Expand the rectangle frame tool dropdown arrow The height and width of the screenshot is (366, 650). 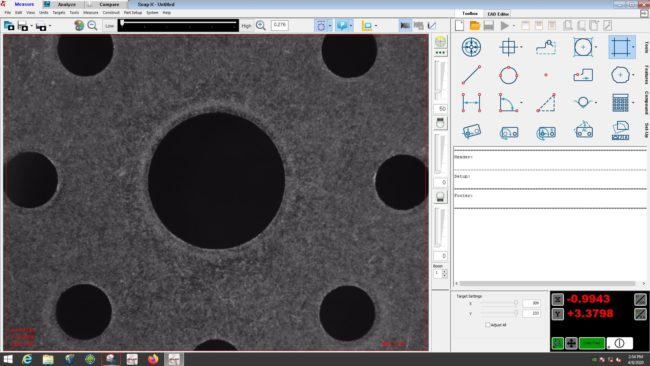pyautogui.click(x=633, y=47)
